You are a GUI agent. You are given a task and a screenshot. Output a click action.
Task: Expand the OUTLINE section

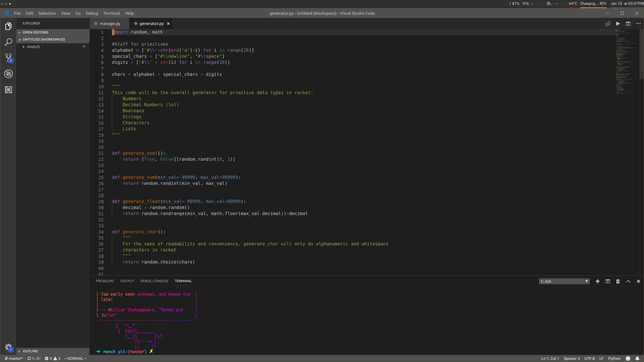[x=53, y=351]
